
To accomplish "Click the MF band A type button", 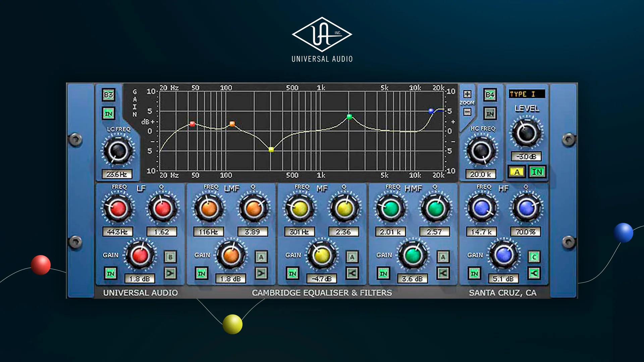I will tap(352, 257).
